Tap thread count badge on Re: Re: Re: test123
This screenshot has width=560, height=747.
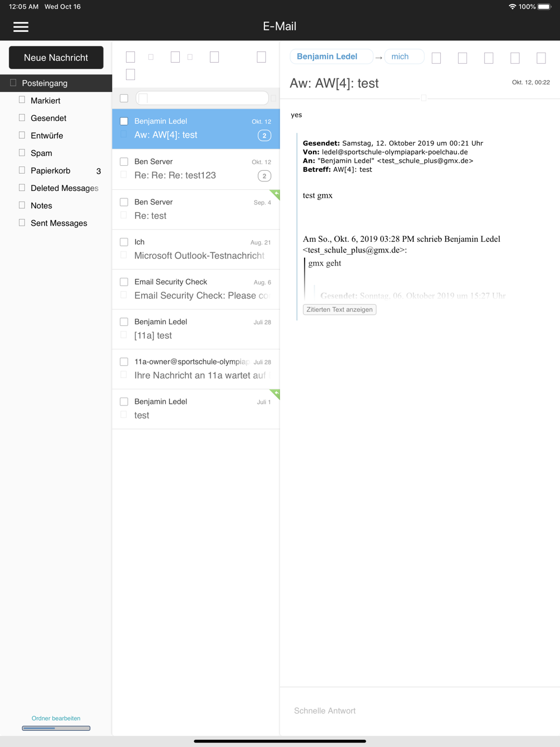tap(264, 176)
